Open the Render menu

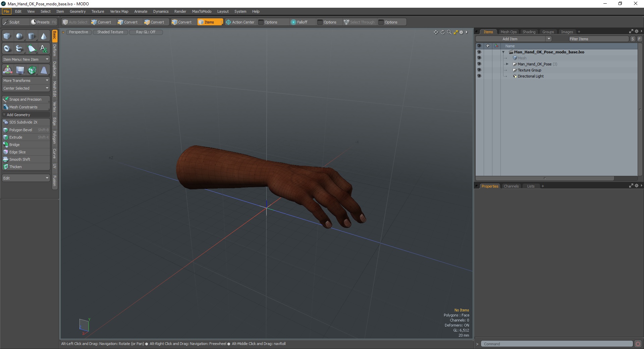coord(180,11)
